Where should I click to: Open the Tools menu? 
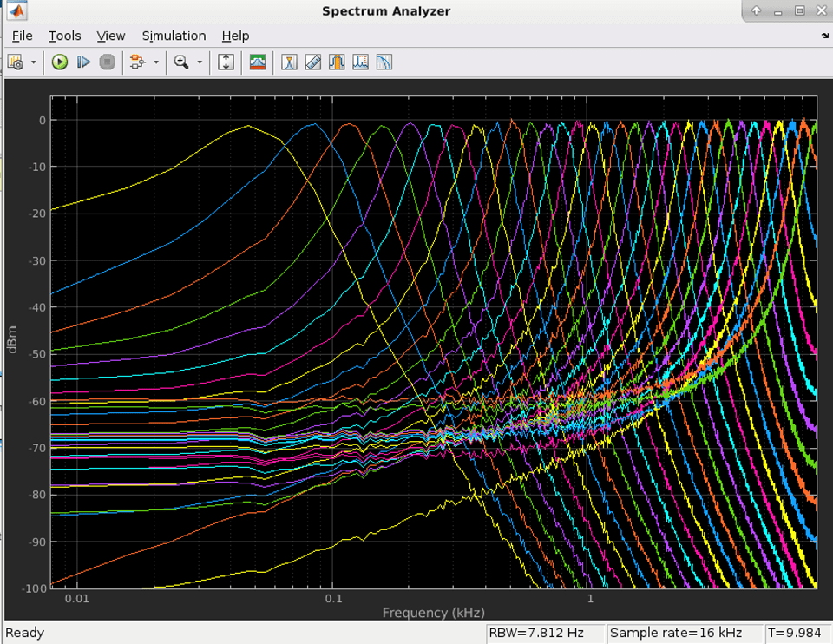[64, 36]
